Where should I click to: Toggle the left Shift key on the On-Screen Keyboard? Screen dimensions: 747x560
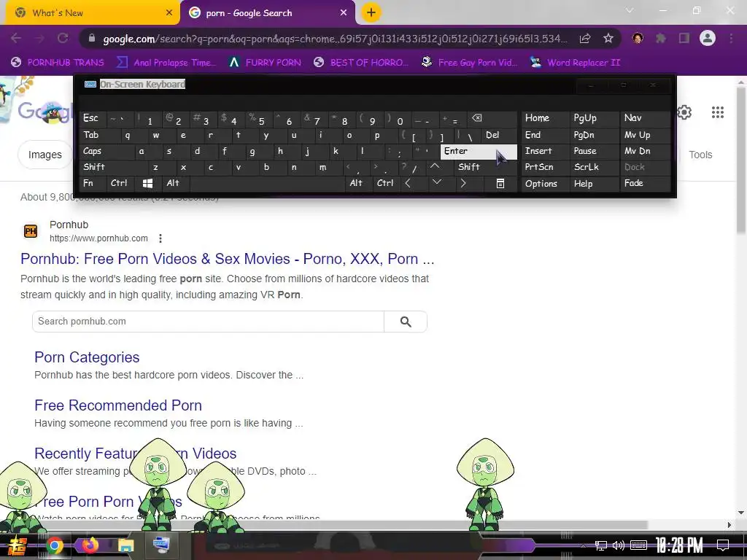[114, 167]
